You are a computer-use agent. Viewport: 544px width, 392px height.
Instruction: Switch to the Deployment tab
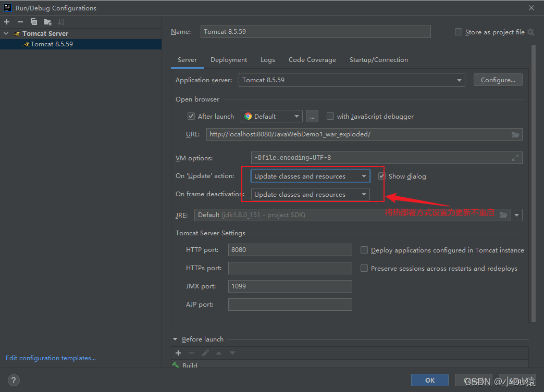229,60
